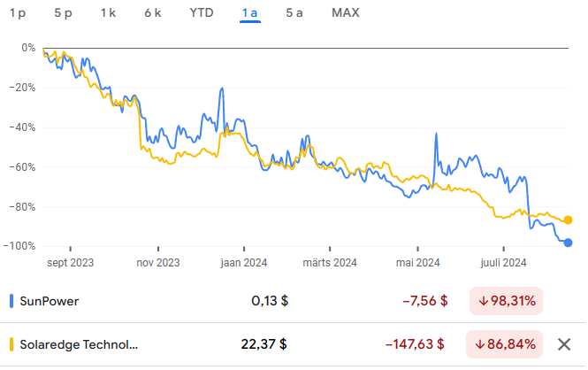Click Solaredge's 86,84% change badge
The height and width of the screenshot is (370, 588).
click(506, 344)
